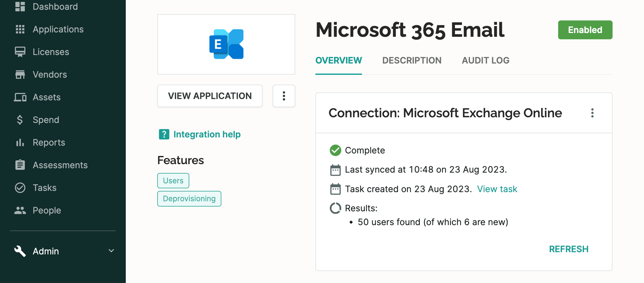Click the Licenses icon in sidebar
The height and width of the screenshot is (283, 644).
[20, 52]
